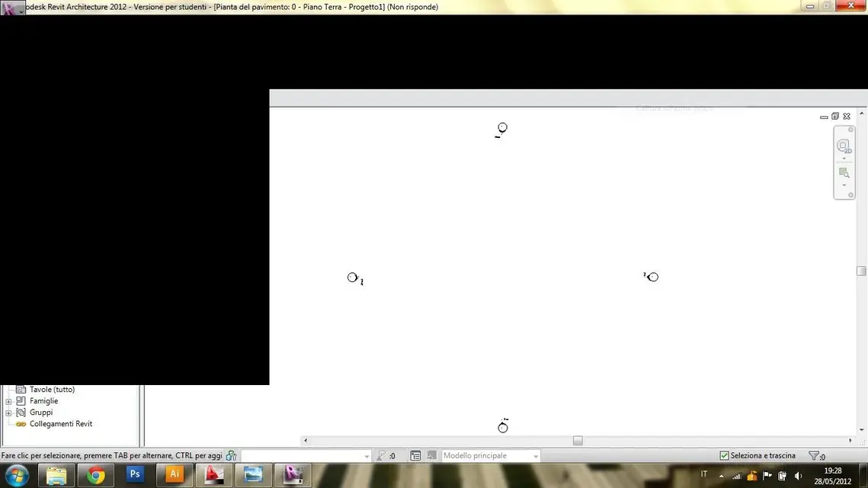Open Google Chrome from taskbar

pyautogui.click(x=96, y=475)
